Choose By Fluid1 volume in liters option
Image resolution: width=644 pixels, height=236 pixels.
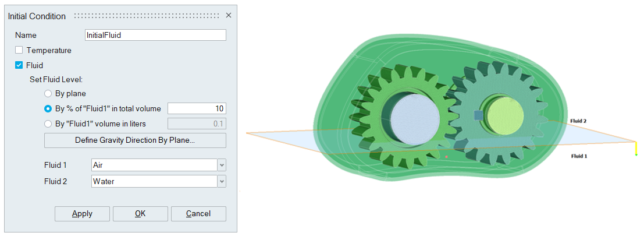[48, 124]
